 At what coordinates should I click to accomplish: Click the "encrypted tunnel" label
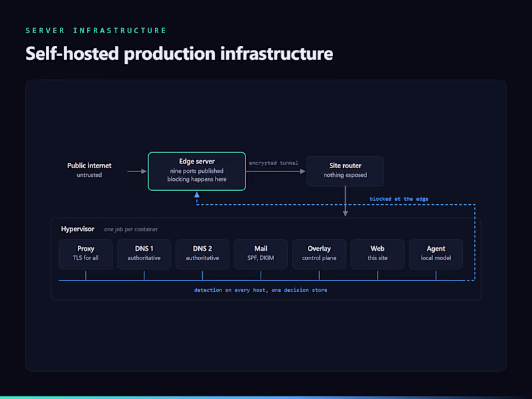pos(273,163)
